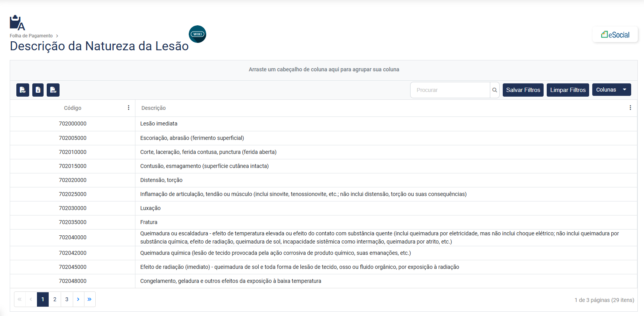
Task: Export the table as PDF
Action: (23, 90)
